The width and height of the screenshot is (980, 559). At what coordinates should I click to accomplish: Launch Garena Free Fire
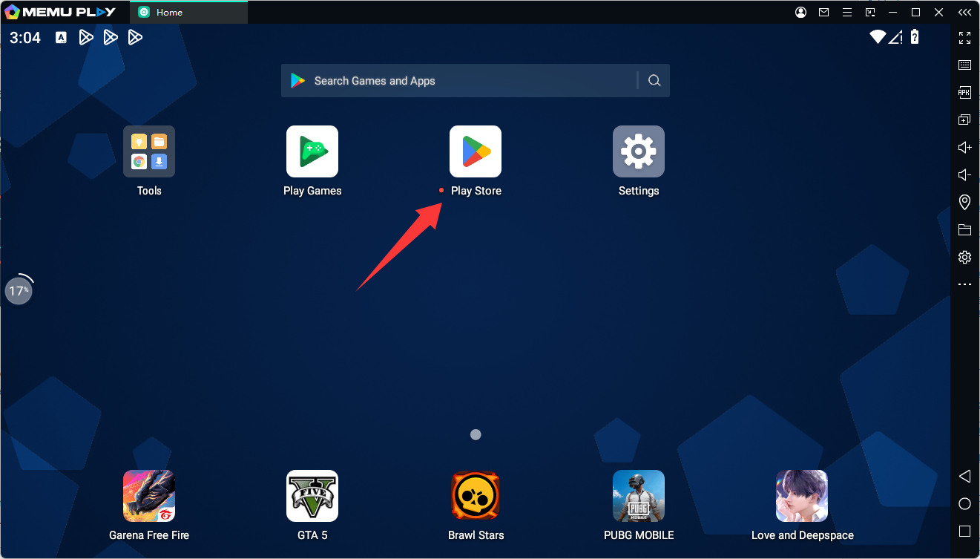[x=149, y=496]
